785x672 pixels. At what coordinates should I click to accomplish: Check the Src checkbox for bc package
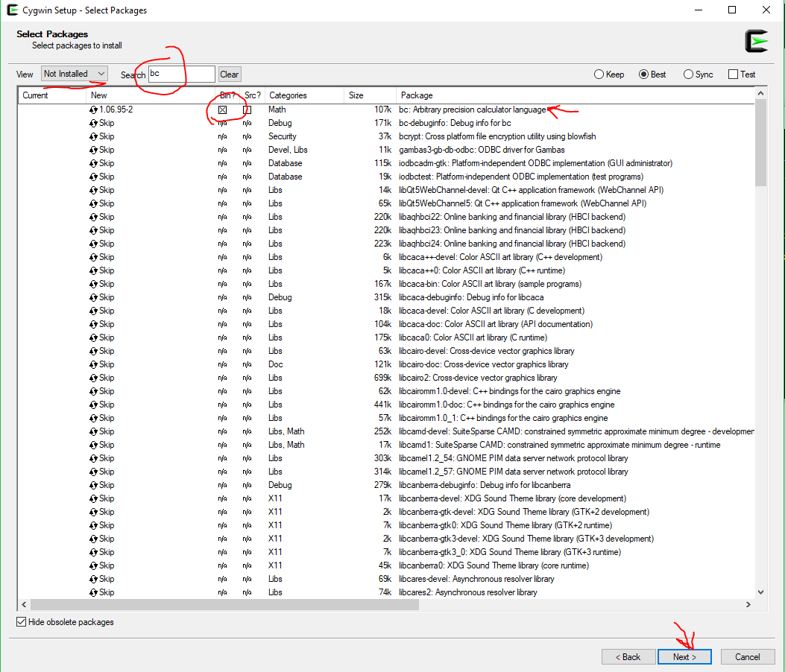(x=248, y=110)
